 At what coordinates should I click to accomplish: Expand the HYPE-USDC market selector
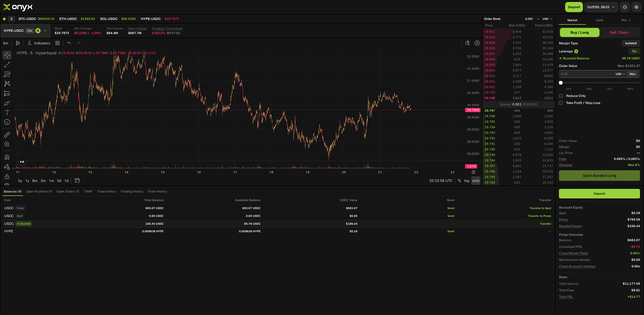pyautogui.click(x=45, y=31)
